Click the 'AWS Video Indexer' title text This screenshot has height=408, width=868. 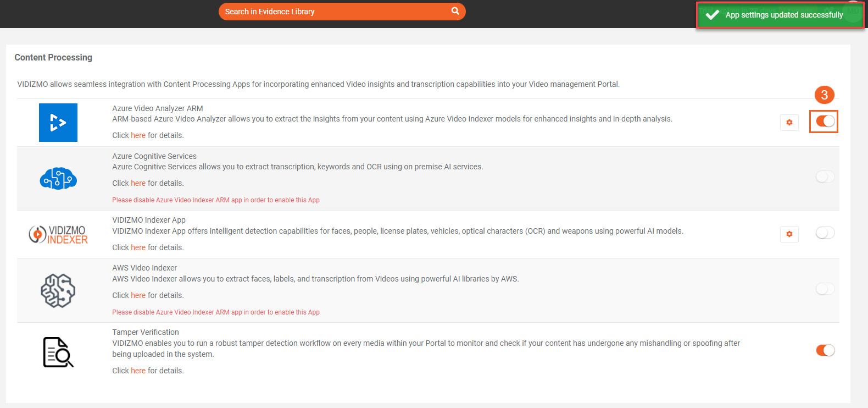(144, 268)
